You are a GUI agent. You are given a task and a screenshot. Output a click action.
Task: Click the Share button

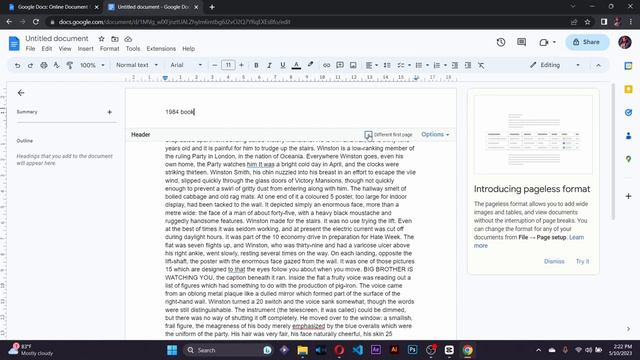[x=587, y=42]
